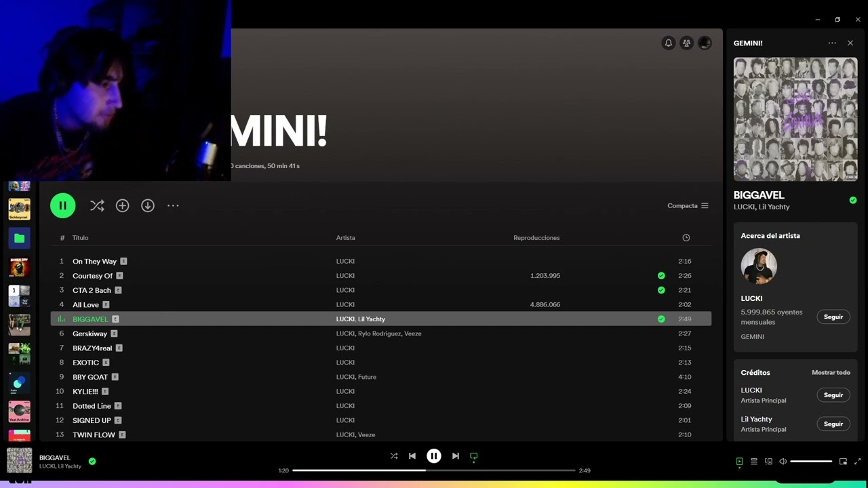Viewport: 868px width, 488px height.
Task: Toggle Now Playing view icon
Action: pyautogui.click(x=739, y=462)
